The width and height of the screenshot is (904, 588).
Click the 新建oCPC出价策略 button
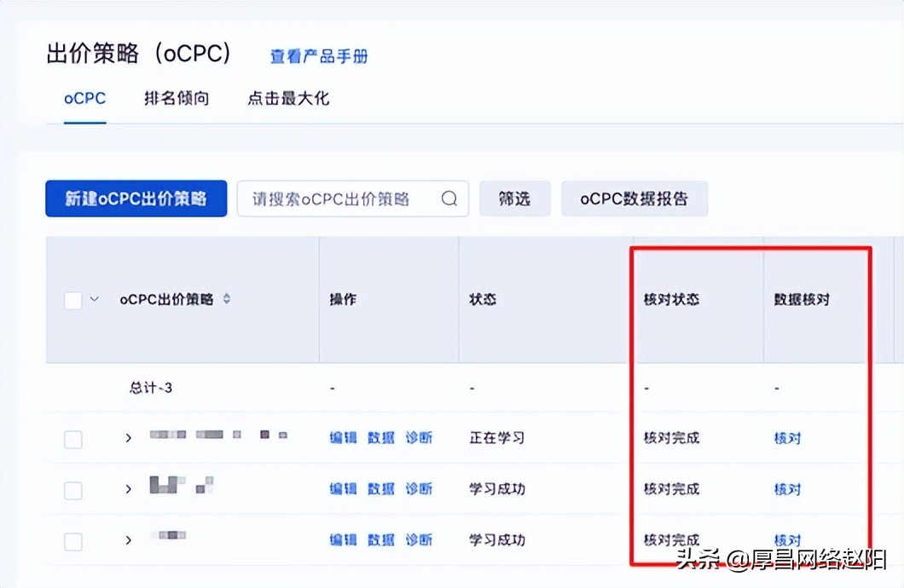pos(136,198)
